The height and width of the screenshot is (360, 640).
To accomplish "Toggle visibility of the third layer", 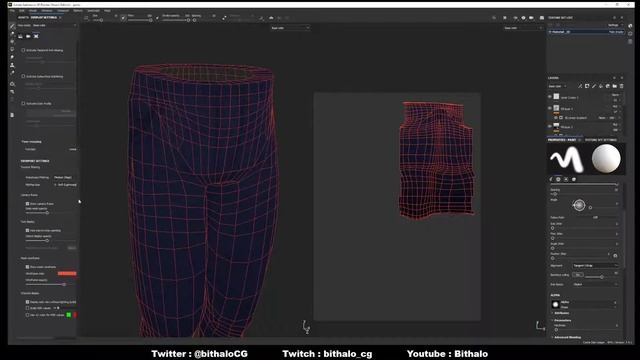I will (x=550, y=127).
